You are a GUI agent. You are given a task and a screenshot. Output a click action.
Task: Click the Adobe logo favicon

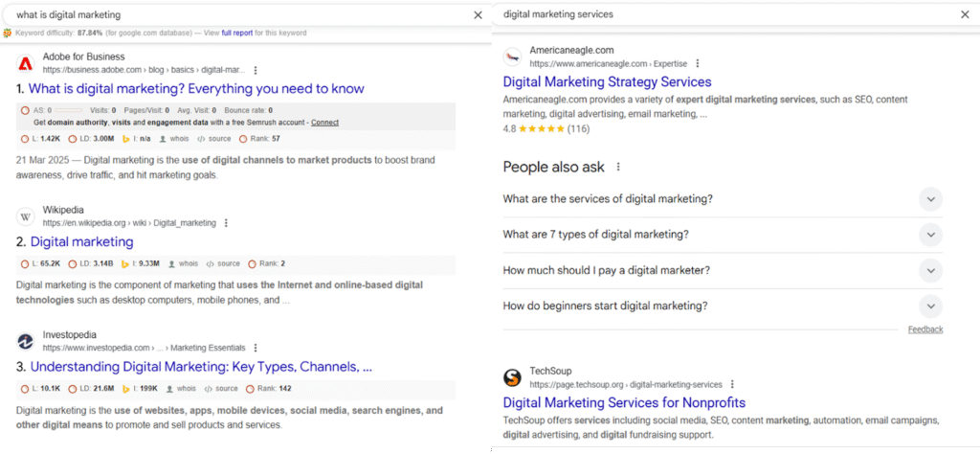(x=26, y=63)
